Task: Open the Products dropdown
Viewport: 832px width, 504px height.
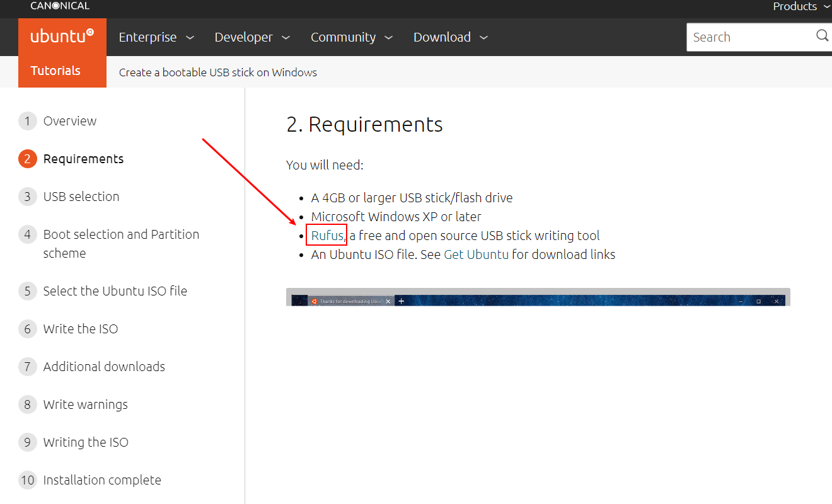Action: pyautogui.click(x=802, y=6)
